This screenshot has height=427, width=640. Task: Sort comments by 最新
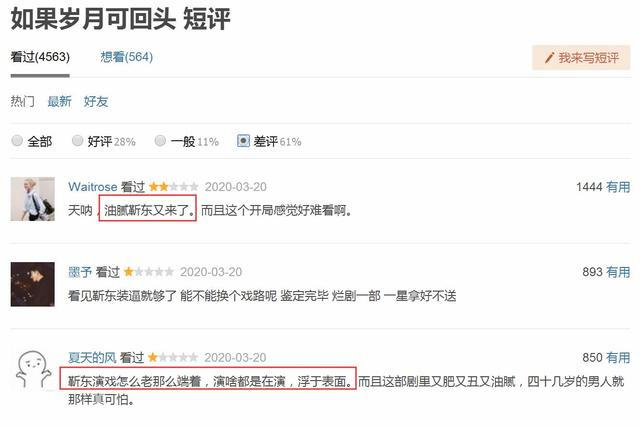pos(60,101)
